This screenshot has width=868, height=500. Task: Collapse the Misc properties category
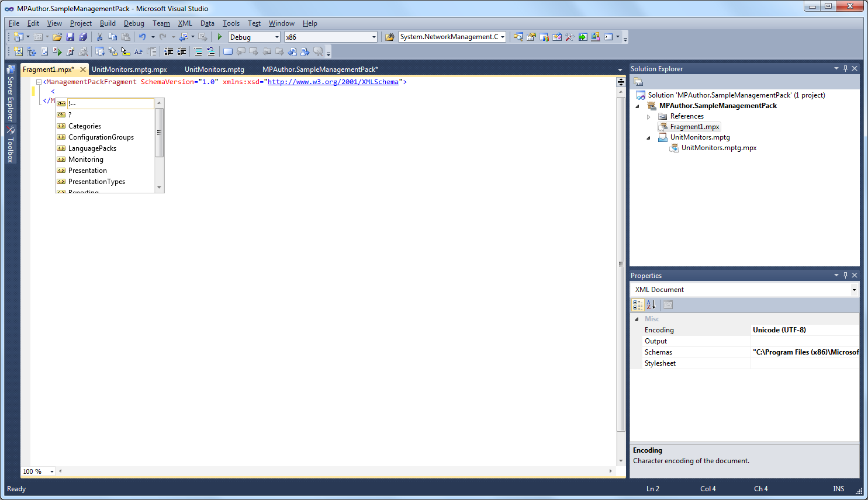click(x=637, y=319)
